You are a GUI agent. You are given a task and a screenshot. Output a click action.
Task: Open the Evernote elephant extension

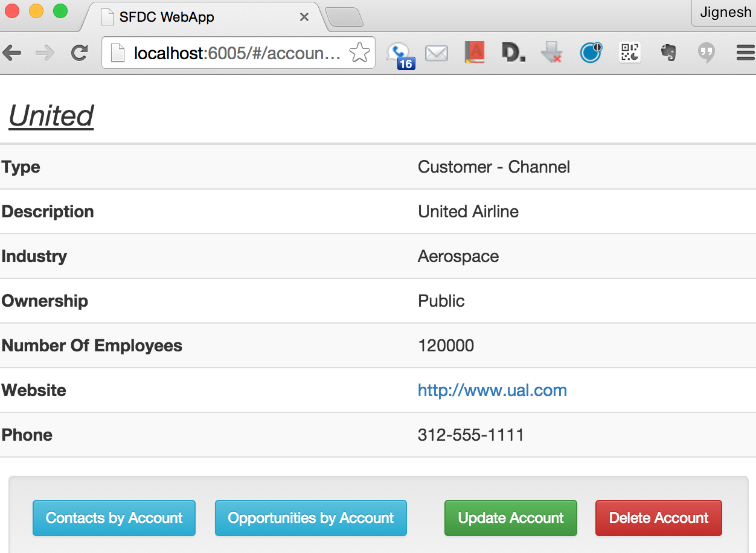(x=668, y=53)
